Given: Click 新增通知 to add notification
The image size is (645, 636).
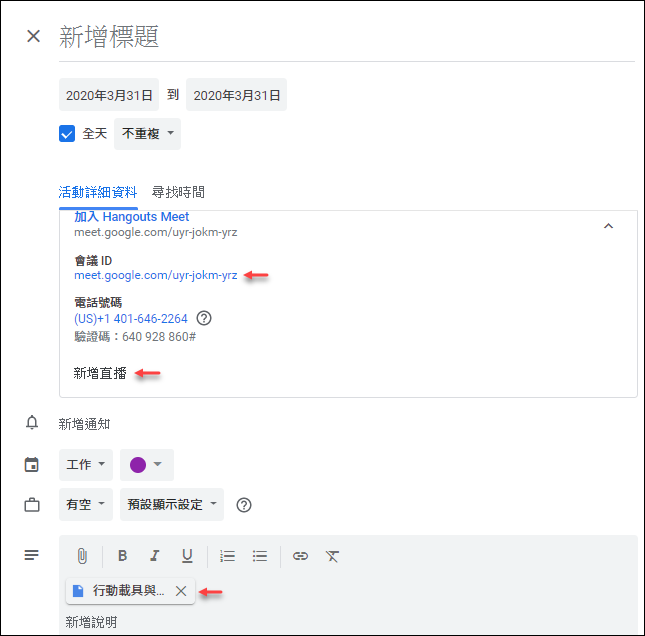Looking at the screenshot, I should (x=84, y=424).
